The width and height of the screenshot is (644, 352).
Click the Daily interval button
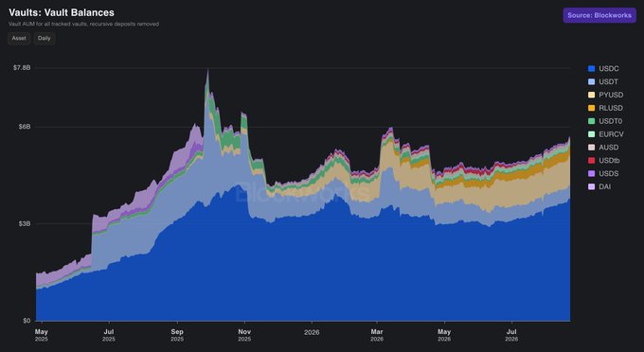tap(45, 38)
